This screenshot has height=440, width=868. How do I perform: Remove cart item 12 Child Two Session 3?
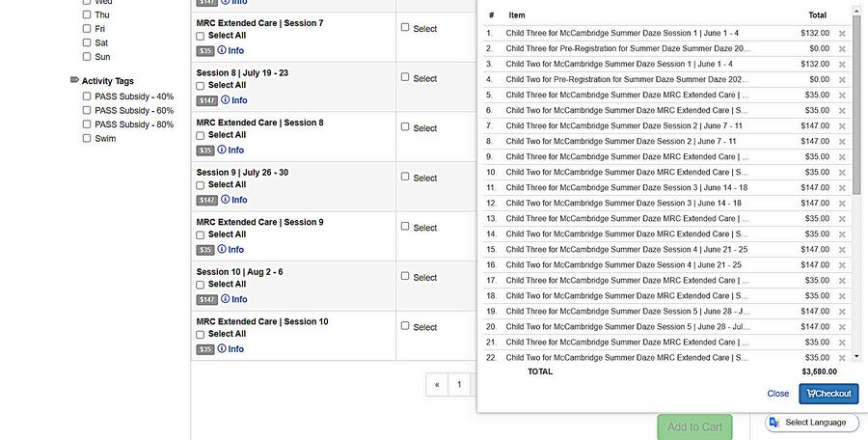click(x=841, y=204)
